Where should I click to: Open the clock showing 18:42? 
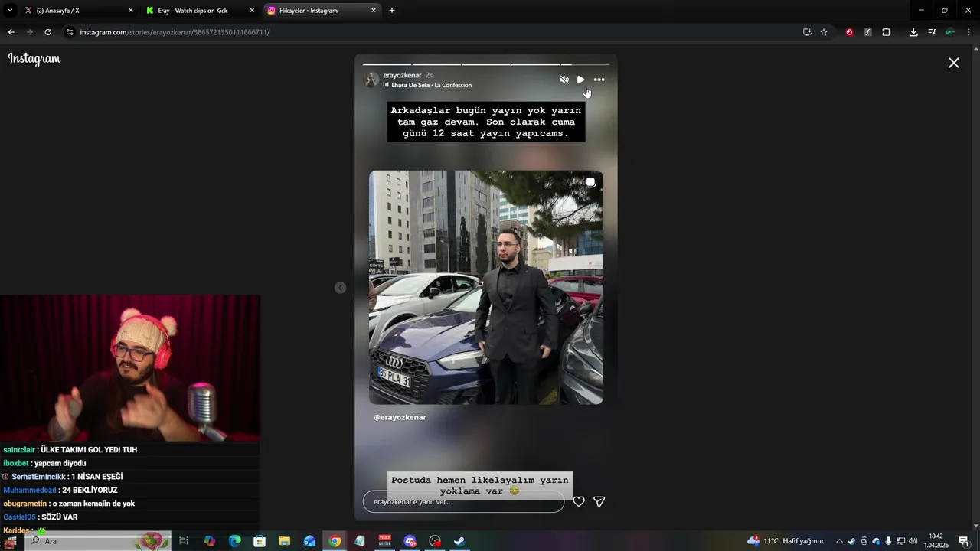[936, 541]
